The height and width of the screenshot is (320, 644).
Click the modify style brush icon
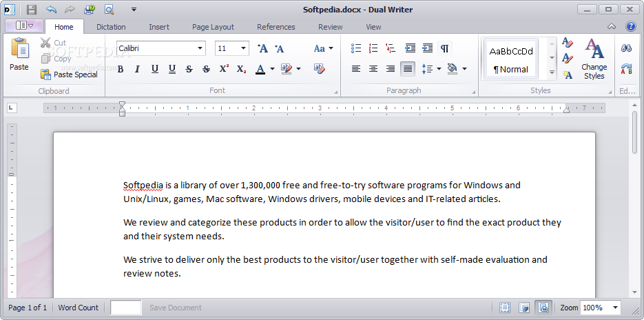click(x=567, y=58)
